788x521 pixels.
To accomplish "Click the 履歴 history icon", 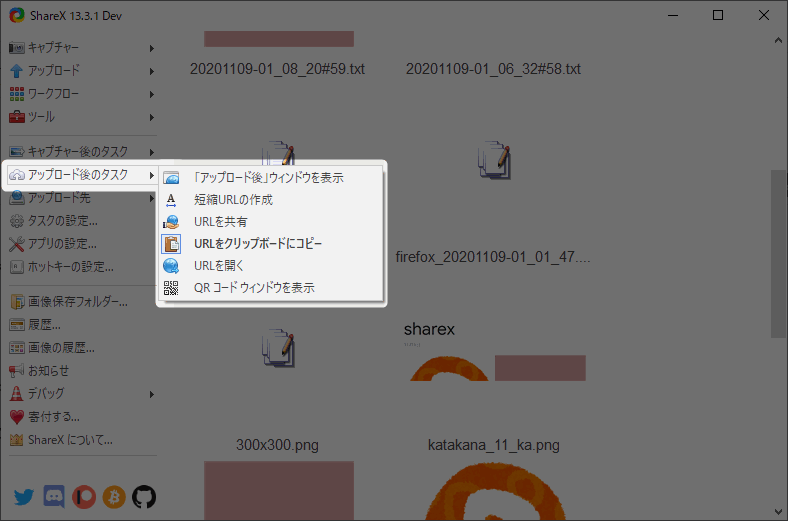I will pyautogui.click(x=17, y=325).
